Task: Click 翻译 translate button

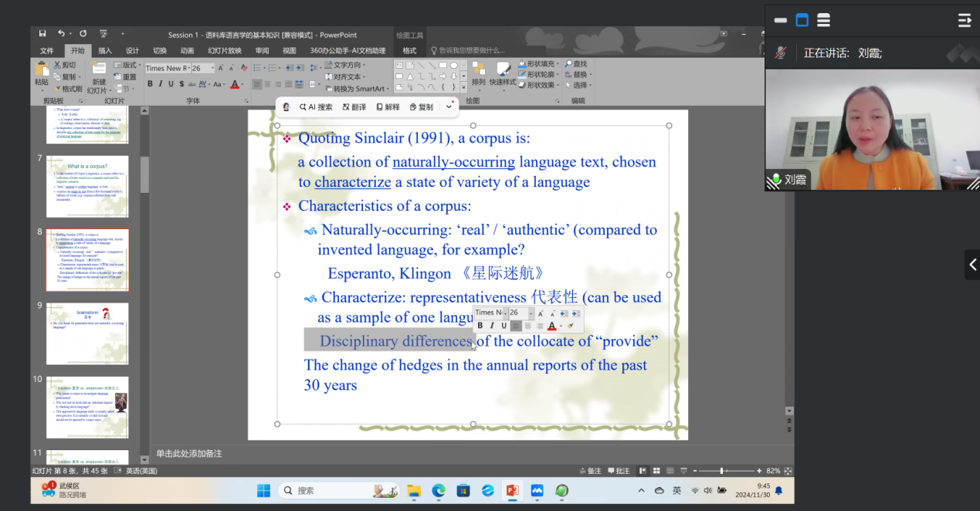Action: click(x=354, y=107)
